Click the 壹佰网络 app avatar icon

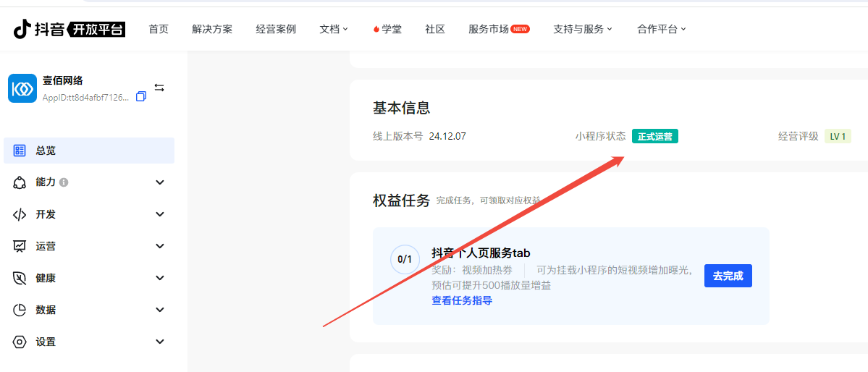point(22,88)
